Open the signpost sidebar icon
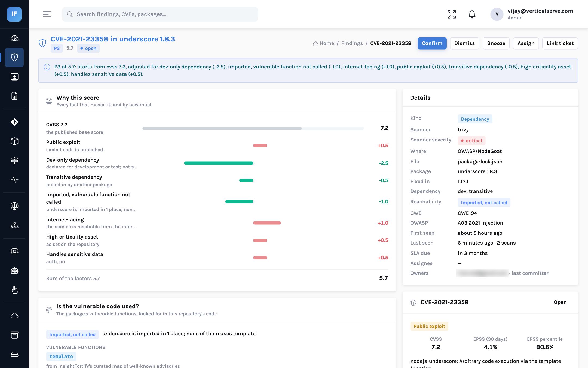This screenshot has width=588, height=368. 14,160
